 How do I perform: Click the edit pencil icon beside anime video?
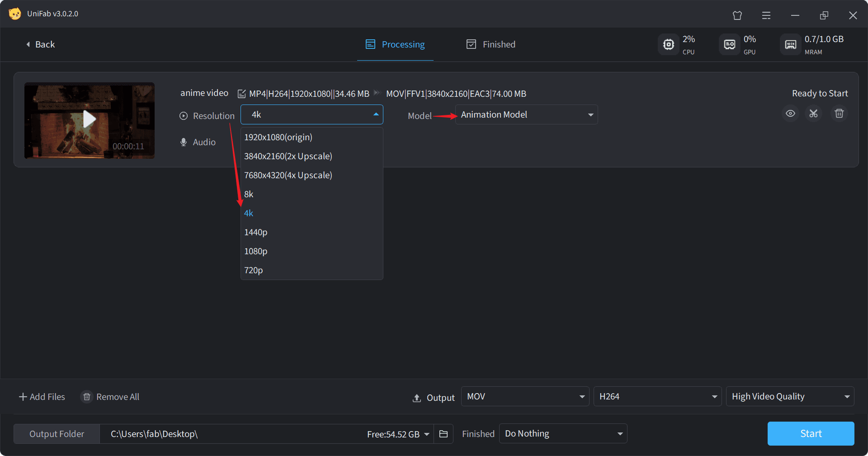coord(242,94)
